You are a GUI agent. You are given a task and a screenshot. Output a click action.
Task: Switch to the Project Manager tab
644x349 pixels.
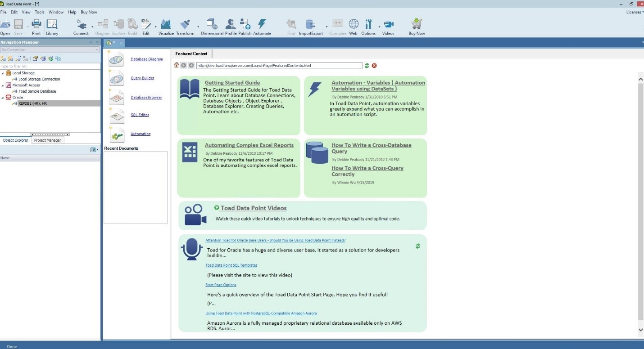point(48,140)
